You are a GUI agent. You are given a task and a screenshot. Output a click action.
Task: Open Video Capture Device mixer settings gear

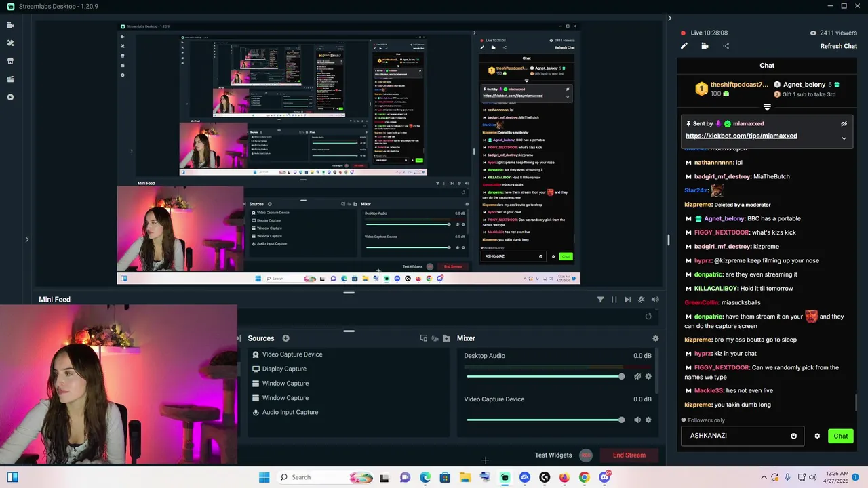[648, 420]
